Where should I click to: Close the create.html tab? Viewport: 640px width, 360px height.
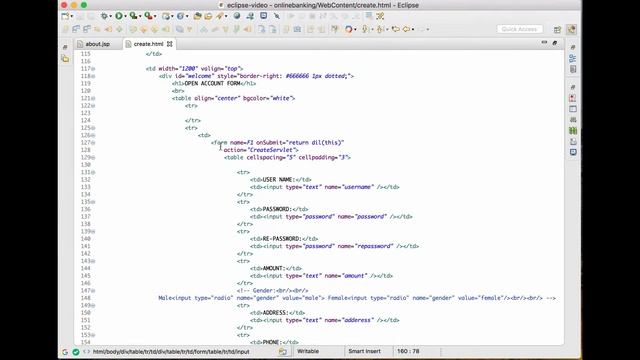pos(170,44)
